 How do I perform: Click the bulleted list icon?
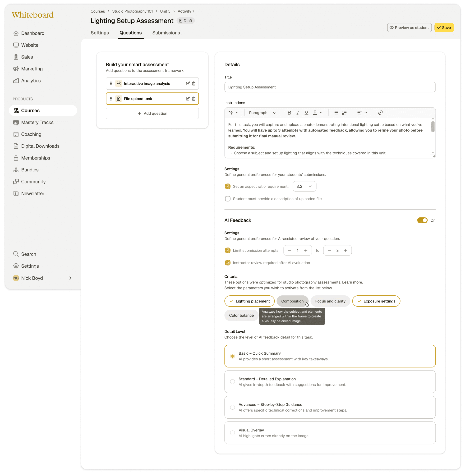[x=336, y=113]
